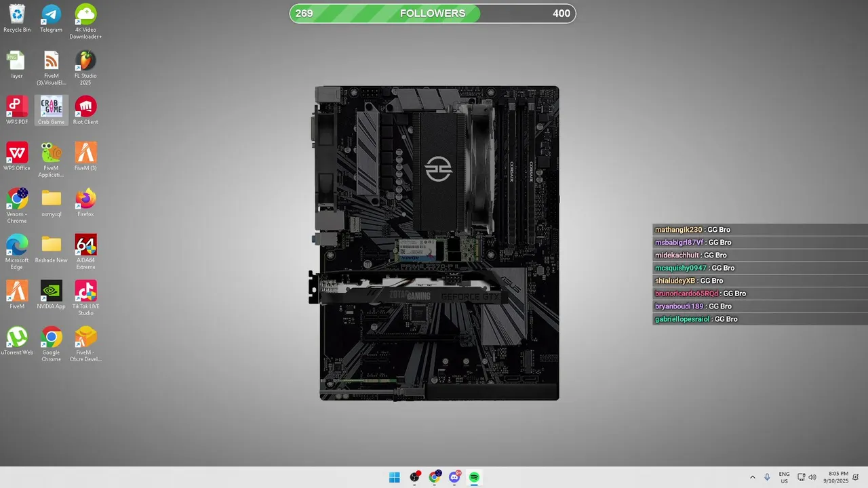Select the uTorrent Web shortcut
The image size is (868, 488).
[x=17, y=342]
